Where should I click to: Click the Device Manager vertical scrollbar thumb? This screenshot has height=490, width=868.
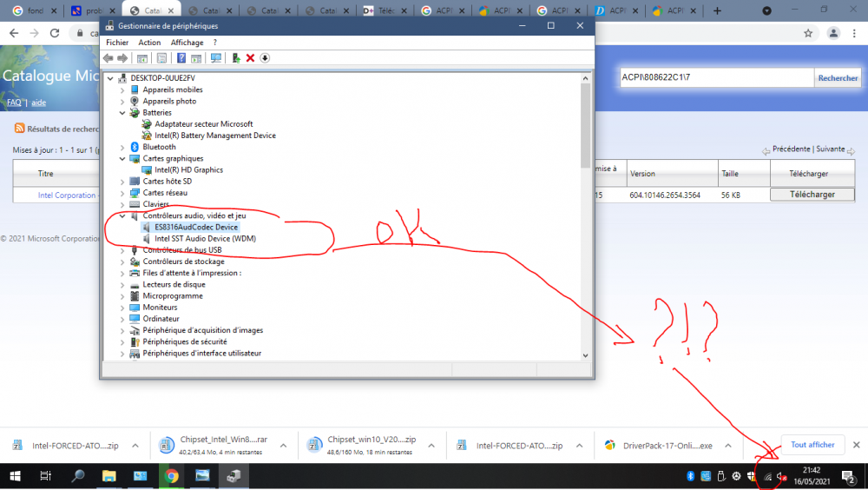click(585, 126)
